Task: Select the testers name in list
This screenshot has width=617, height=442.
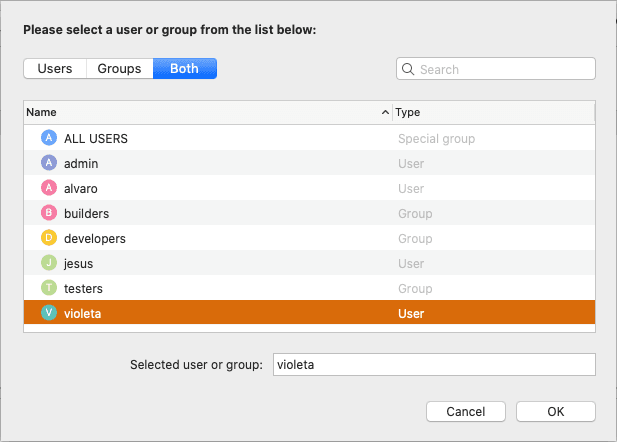Action: click(83, 289)
